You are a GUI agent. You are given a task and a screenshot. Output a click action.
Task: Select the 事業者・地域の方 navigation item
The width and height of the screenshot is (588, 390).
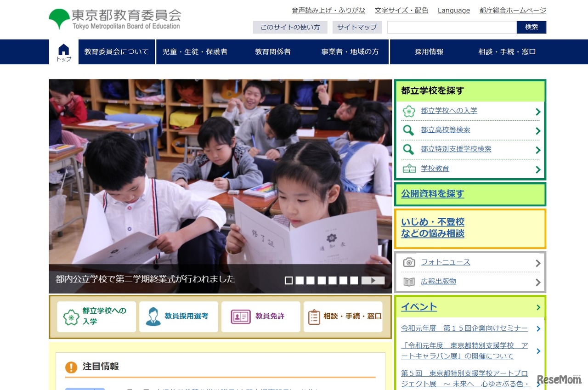pos(350,52)
